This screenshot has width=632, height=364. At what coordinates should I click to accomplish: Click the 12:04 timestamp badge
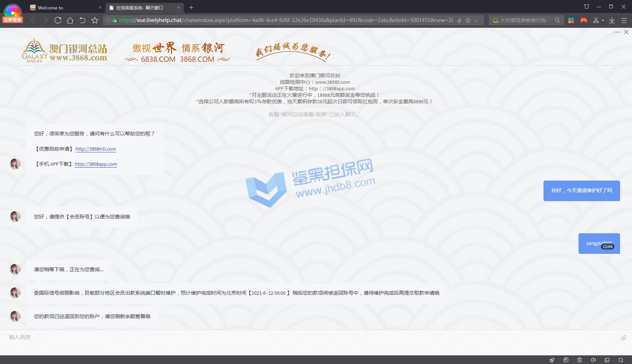tap(607, 247)
